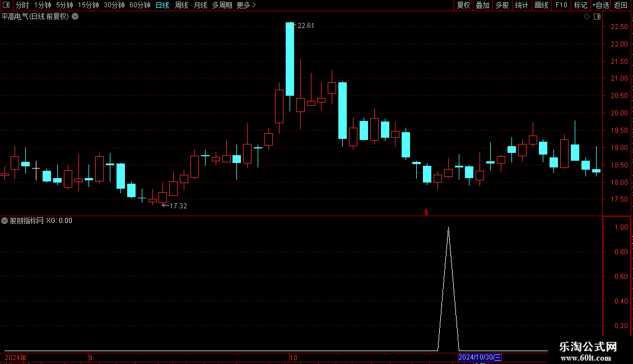Toggle the sidebar panel icon at top-left

(x=6, y=5)
